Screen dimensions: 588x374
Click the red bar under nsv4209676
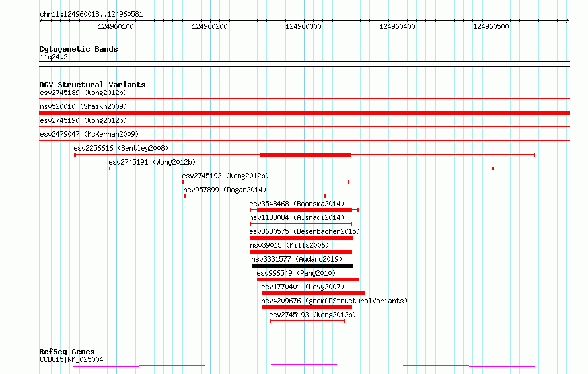pyautogui.click(x=307, y=307)
